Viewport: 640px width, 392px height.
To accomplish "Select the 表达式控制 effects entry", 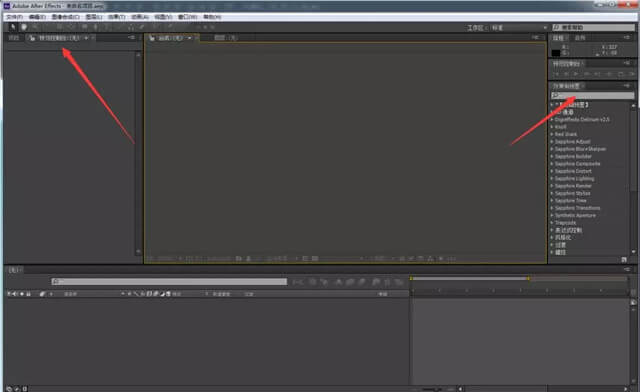I will (568, 230).
